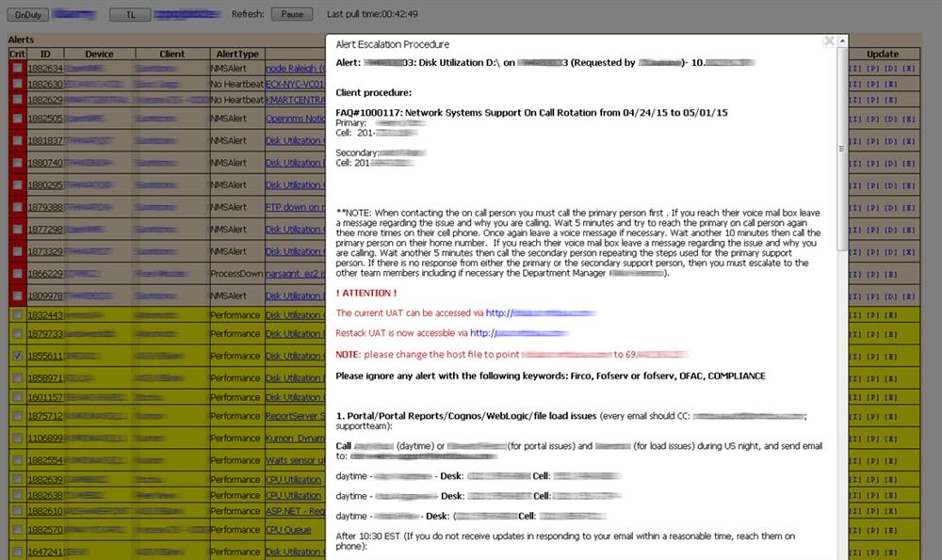
Task: Open the Restack UAT http link
Action: (x=520, y=332)
